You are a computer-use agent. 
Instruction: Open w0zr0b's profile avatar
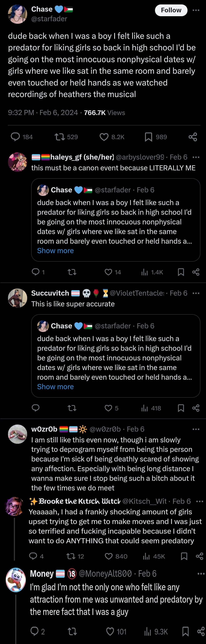(18, 434)
